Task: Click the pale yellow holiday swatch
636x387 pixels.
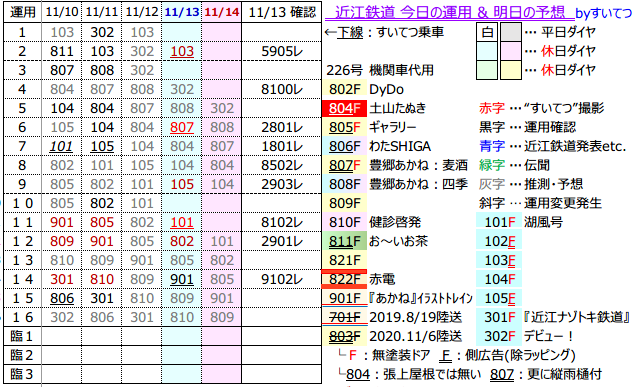Action: pyautogui.click(x=511, y=70)
